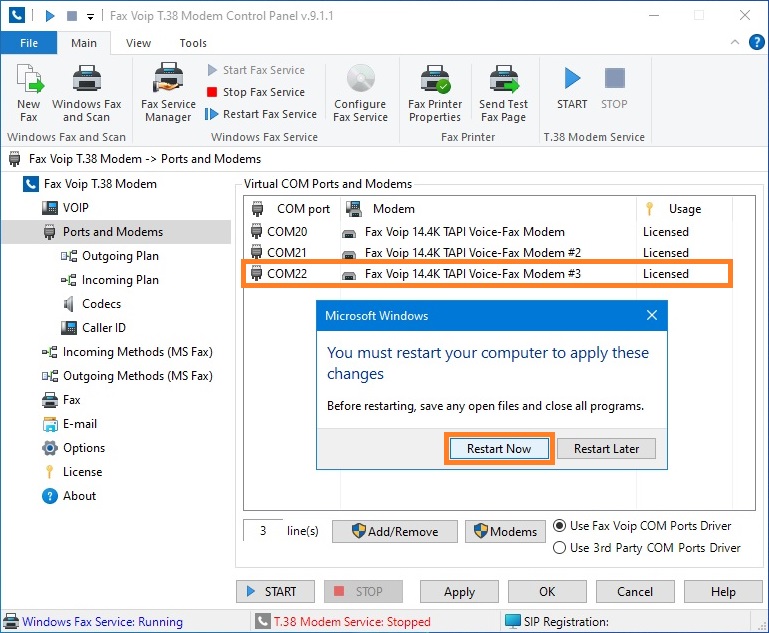769x633 pixels.
Task: Click the Cancel button
Action: (635, 592)
